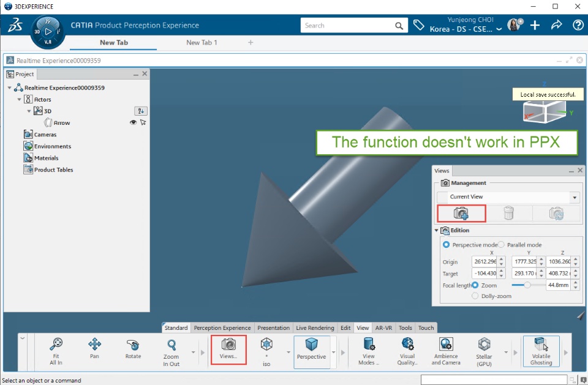Open the Views... command
Viewport: 588px width, 385px height.
pos(228,349)
